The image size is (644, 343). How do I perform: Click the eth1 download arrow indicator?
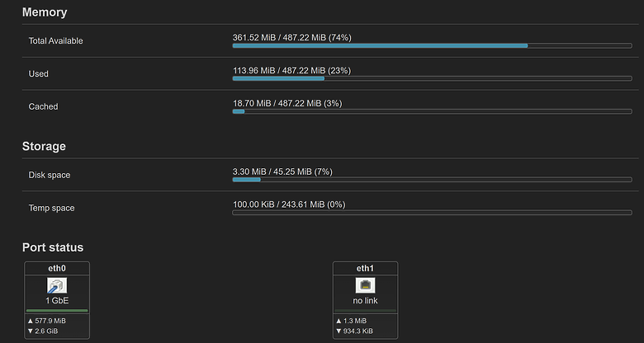tap(339, 331)
